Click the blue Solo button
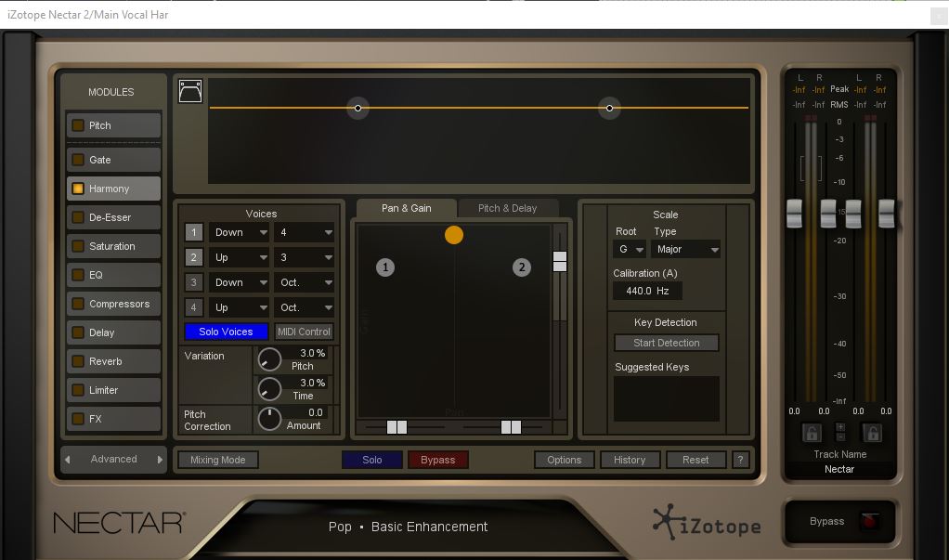This screenshot has height=560, width=949. click(x=372, y=460)
